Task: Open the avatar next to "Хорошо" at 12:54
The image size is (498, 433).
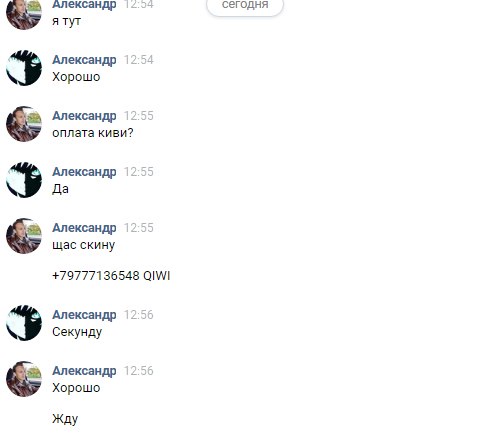Action: coord(24,68)
